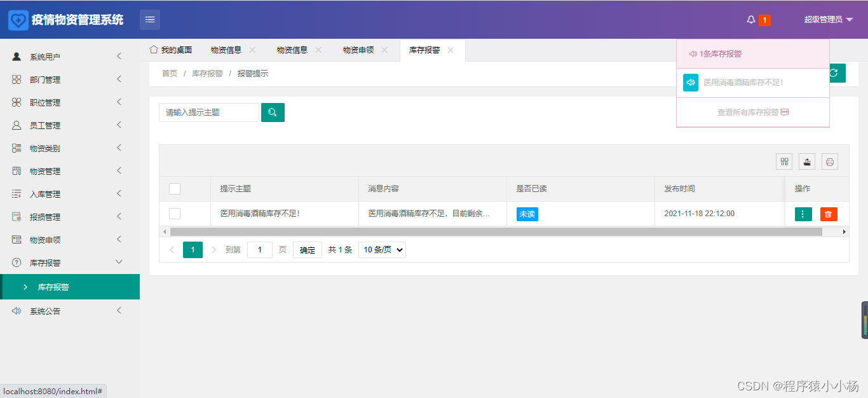
Task: Click the home icon on 我的桌面 tab
Action: [x=153, y=50]
